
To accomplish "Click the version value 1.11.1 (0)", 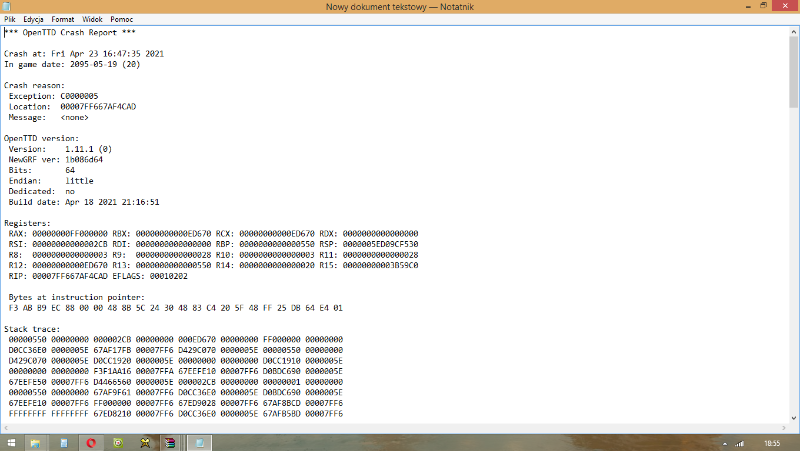I will (x=88, y=149).
